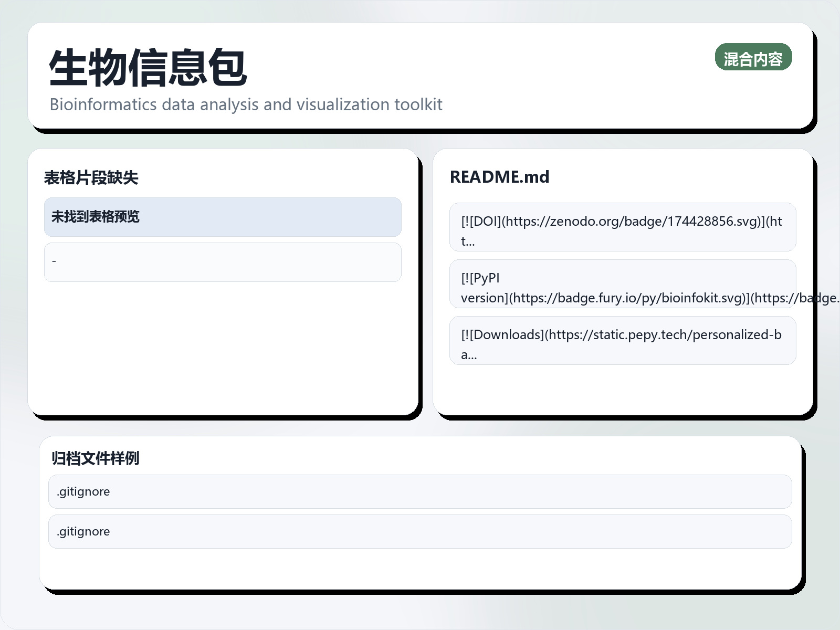Click the overflowing PyPI link text end

pyautogui.click(x=824, y=298)
